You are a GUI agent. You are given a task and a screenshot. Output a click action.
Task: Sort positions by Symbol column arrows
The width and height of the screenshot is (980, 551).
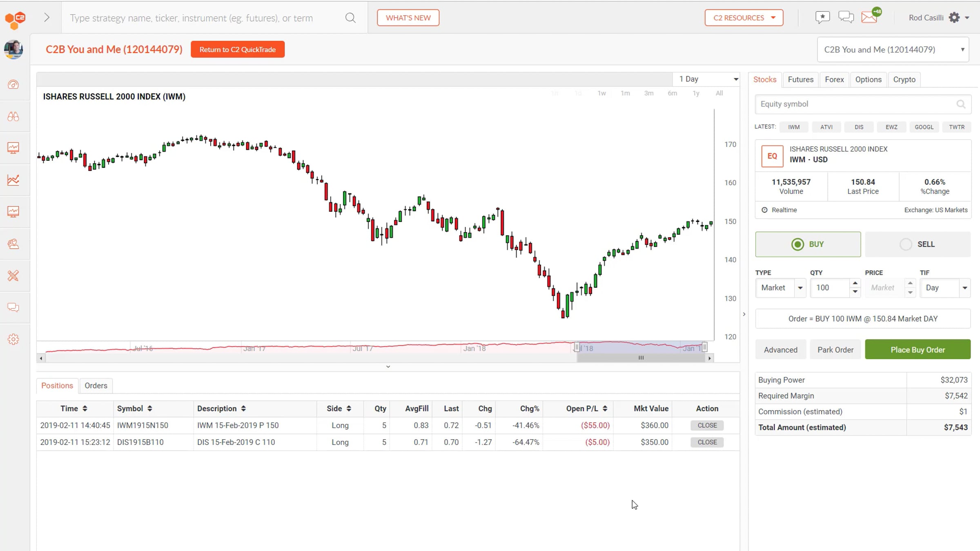150,409
